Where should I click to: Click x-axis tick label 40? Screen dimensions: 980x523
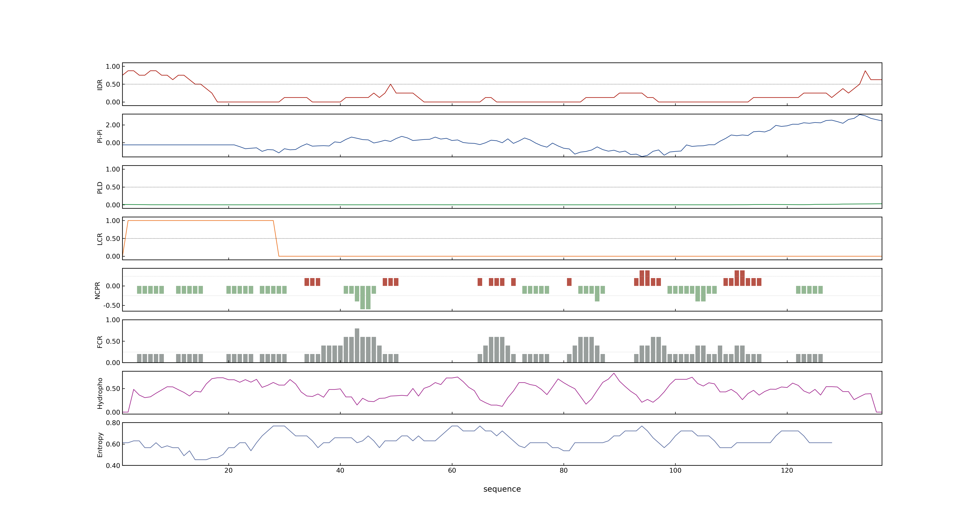click(340, 470)
